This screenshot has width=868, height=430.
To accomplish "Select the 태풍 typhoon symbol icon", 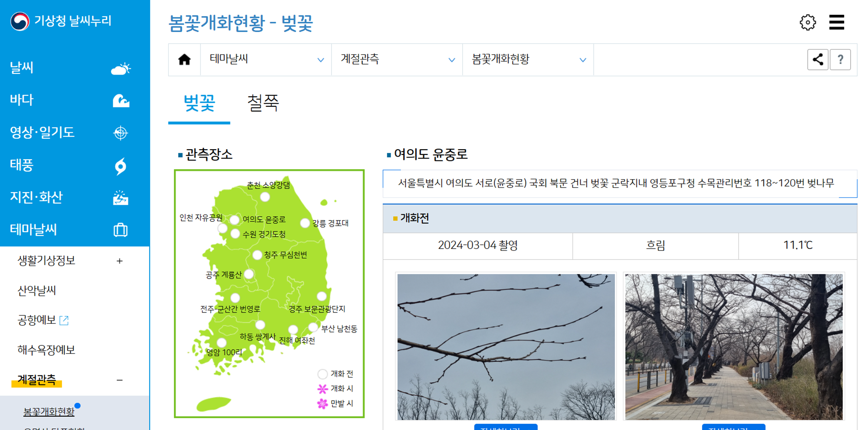I will [x=121, y=165].
